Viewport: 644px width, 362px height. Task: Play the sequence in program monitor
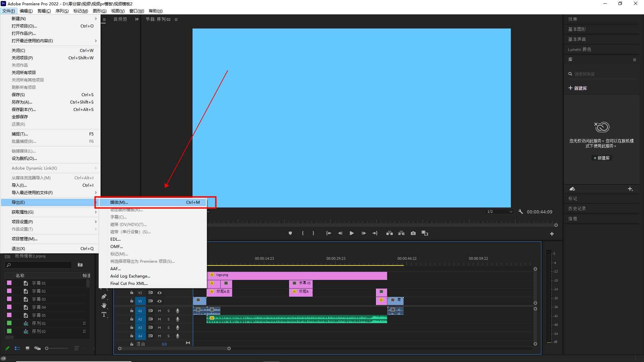pos(352,233)
